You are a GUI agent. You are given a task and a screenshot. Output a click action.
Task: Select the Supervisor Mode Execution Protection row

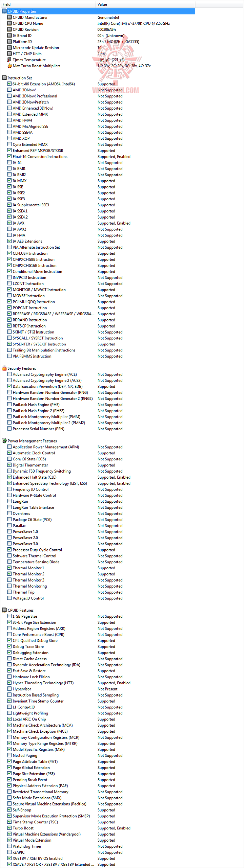pyautogui.click(x=98, y=816)
